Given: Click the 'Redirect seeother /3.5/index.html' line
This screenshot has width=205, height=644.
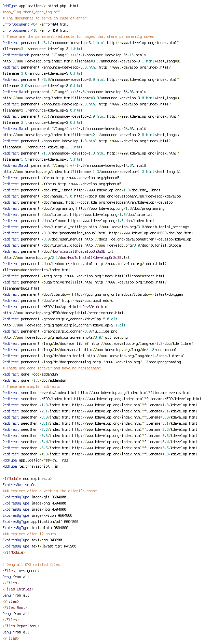Looking at the screenshot, I should click(100, 448).
